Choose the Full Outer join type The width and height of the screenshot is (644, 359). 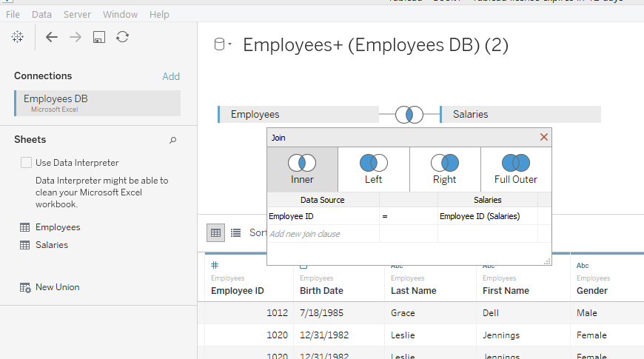coord(515,169)
